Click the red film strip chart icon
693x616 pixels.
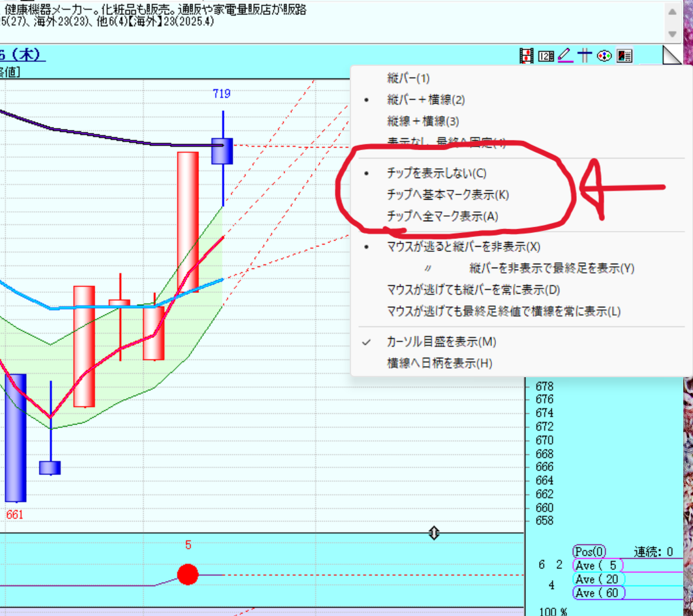(526, 56)
